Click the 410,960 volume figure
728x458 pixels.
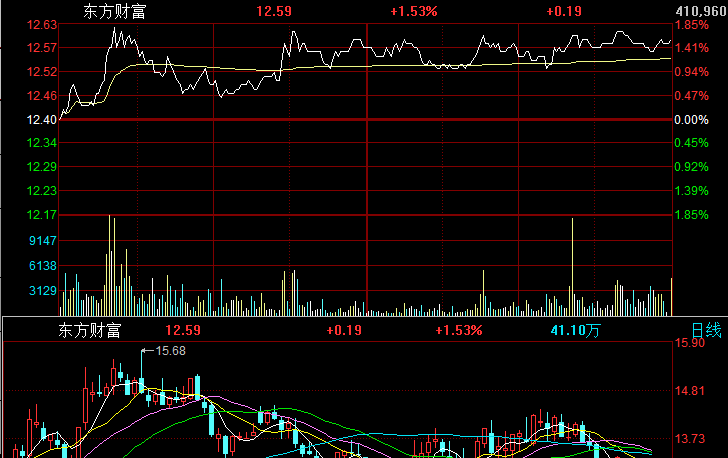click(x=702, y=11)
